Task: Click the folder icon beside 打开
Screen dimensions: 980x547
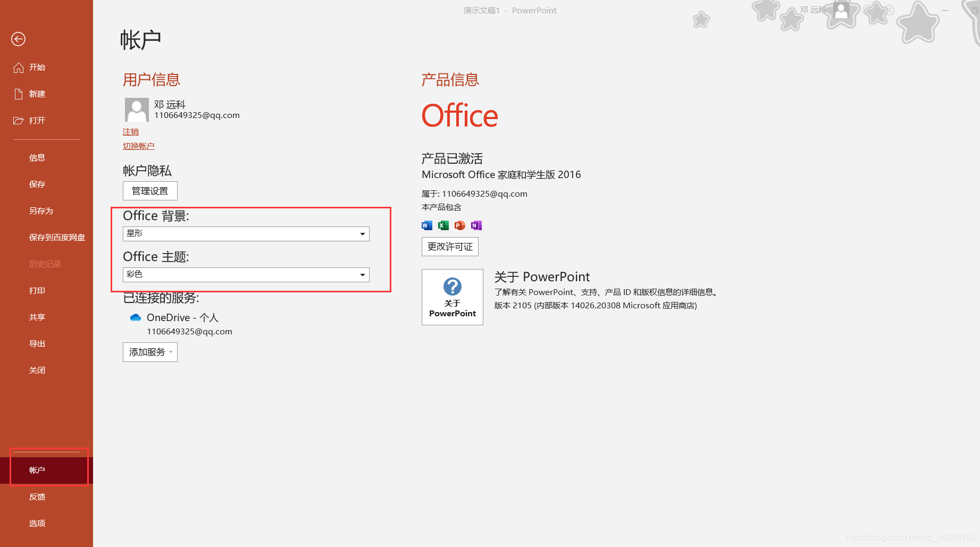Action: (19, 121)
